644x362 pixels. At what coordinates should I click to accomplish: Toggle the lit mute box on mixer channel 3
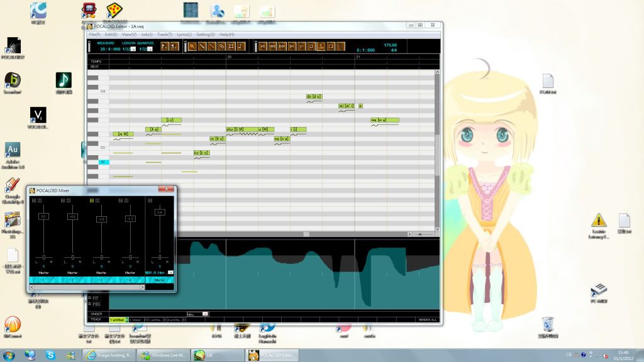coord(92,200)
